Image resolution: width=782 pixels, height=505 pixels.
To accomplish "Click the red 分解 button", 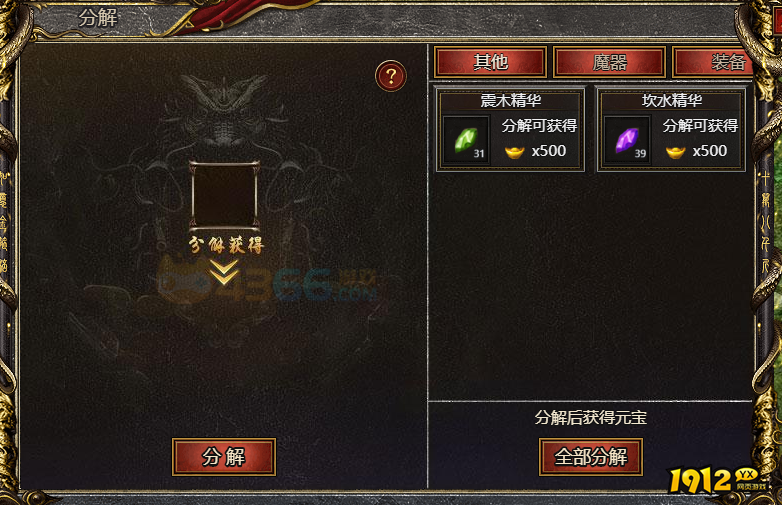I will pyautogui.click(x=224, y=457).
